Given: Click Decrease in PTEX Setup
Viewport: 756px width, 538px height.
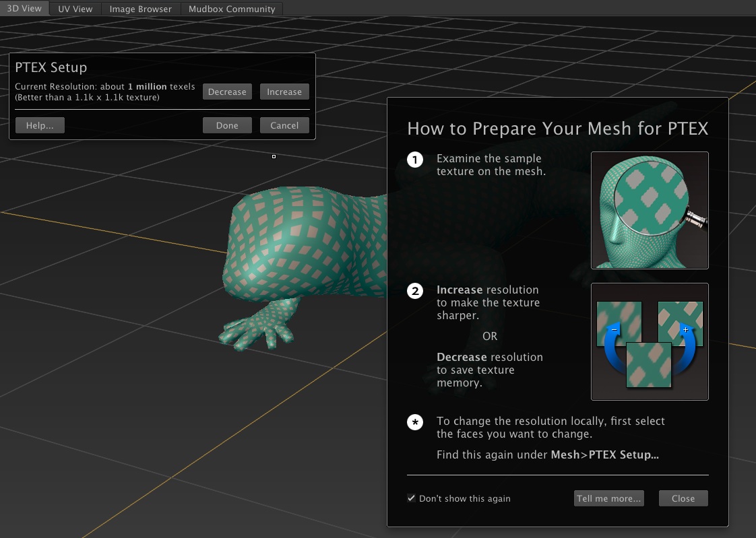Looking at the screenshot, I should point(227,92).
